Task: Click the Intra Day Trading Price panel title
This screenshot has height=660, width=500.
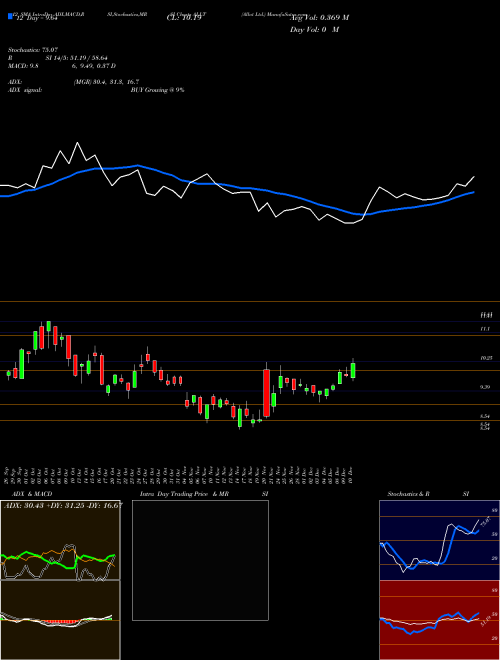Action: pyautogui.click(x=204, y=494)
